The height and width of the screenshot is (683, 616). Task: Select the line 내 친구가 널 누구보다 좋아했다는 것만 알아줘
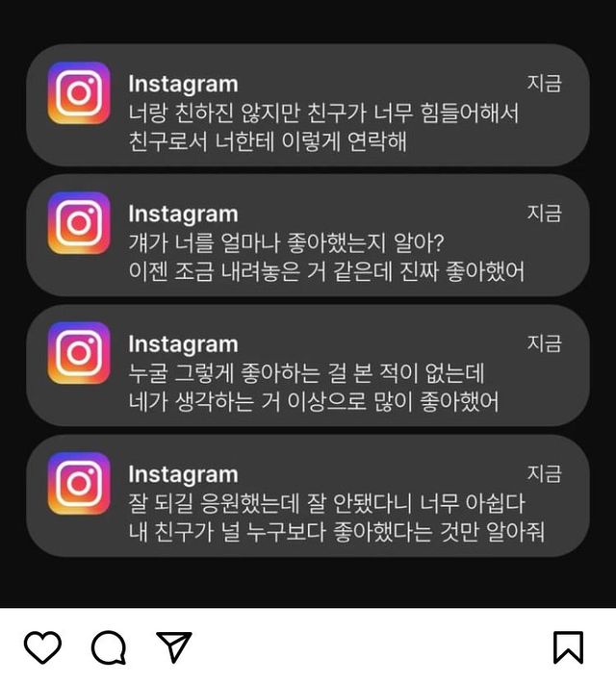click(336, 532)
